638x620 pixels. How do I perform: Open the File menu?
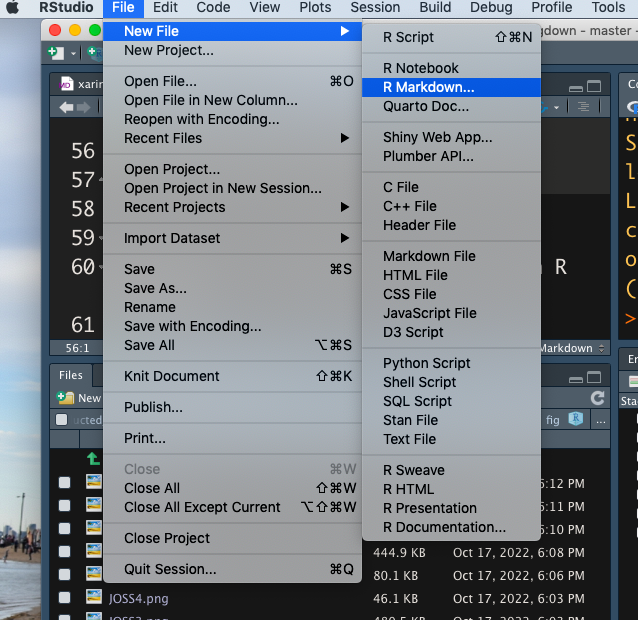point(123,8)
